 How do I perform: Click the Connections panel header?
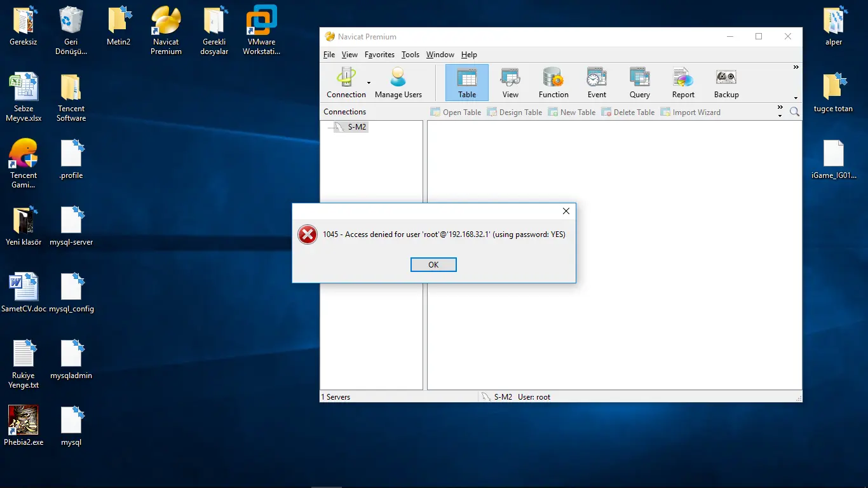344,112
